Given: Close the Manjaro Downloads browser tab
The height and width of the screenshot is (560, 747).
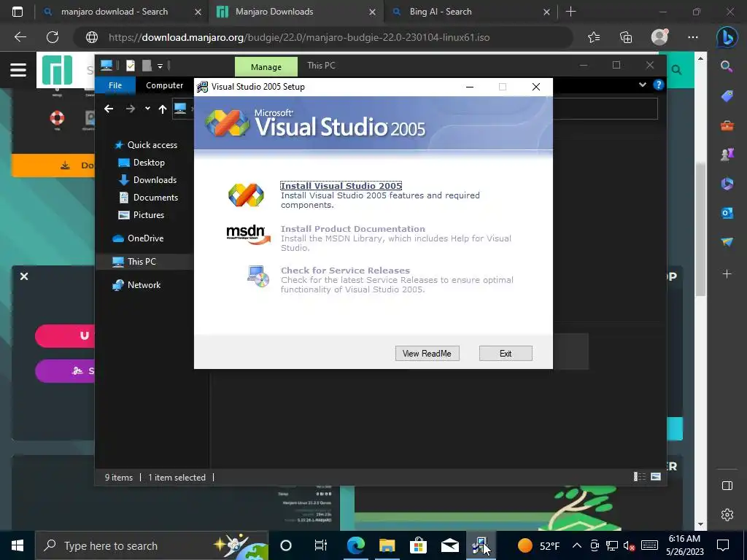Looking at the screenshot, I should (373, 12).
